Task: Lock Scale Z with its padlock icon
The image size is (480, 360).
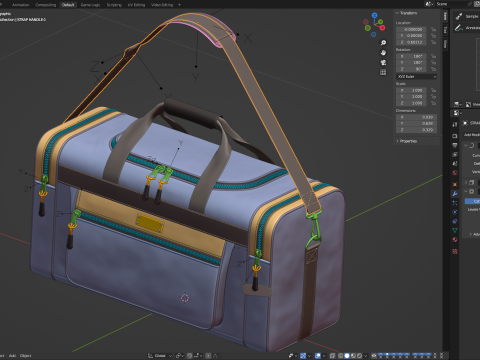Action: tap(433, 103)
